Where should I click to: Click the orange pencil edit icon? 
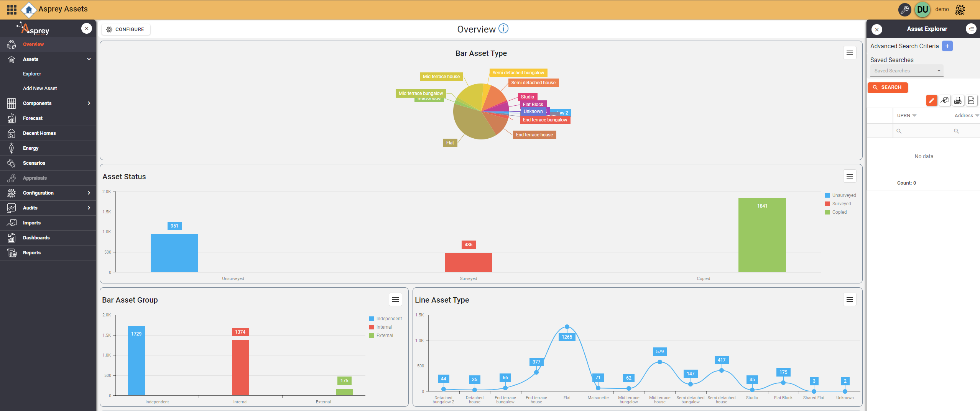click(931, 100)
